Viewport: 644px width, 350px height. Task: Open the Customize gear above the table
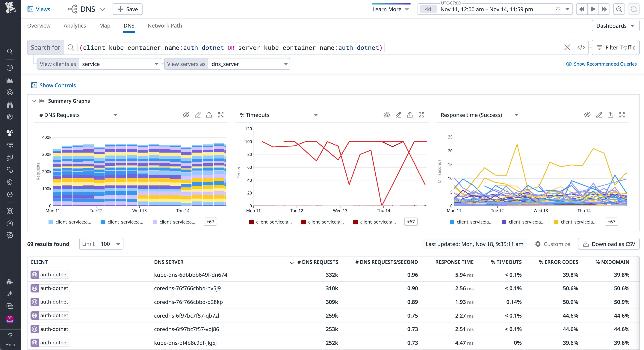pyautogui.click(x=538, y=244)
